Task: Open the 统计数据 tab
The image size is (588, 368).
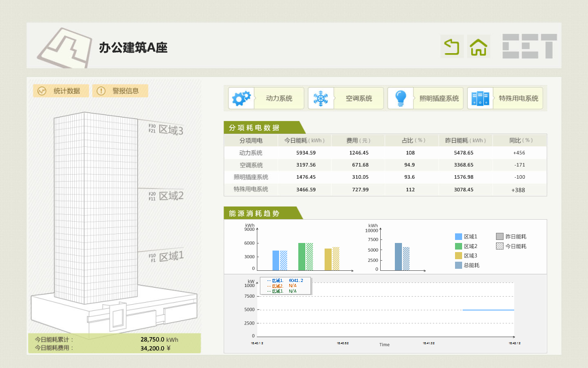Action: pyautogui.click(x=61, y=91)
